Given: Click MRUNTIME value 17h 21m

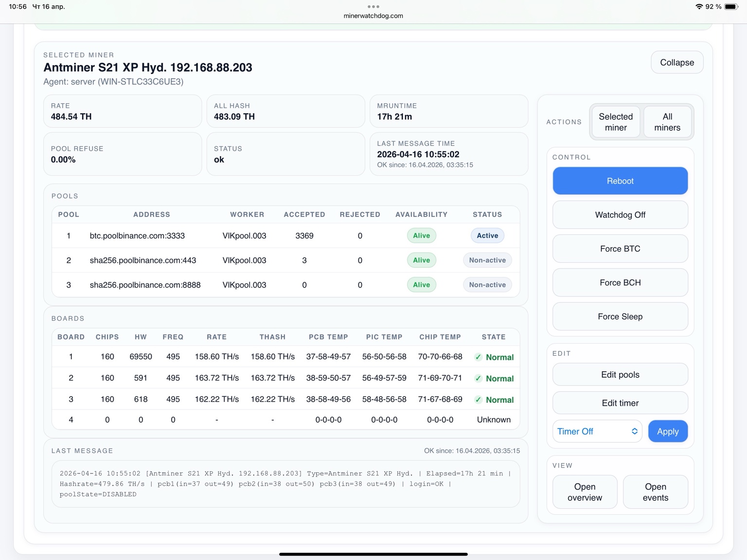Looking at the screenshot, I should pyautogui.click(x=394, y=117).
